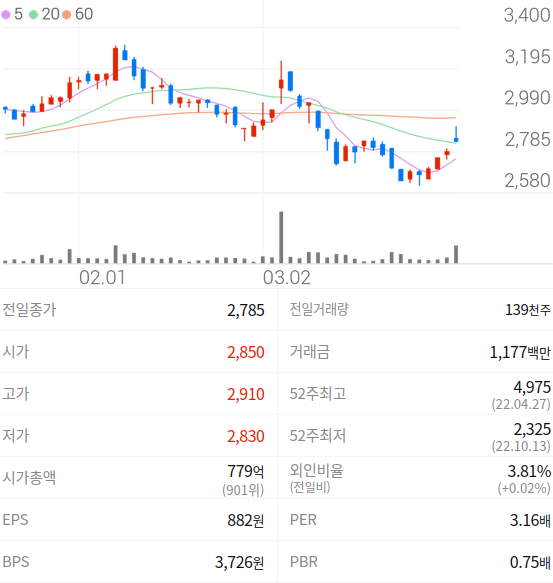Click the market cap rank (901위)
This screenshot has height=583, width=553.
(x=243, y=490)
